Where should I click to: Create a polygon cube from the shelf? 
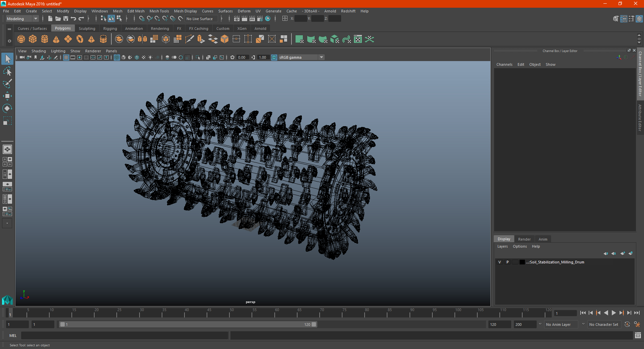point(33,39)
